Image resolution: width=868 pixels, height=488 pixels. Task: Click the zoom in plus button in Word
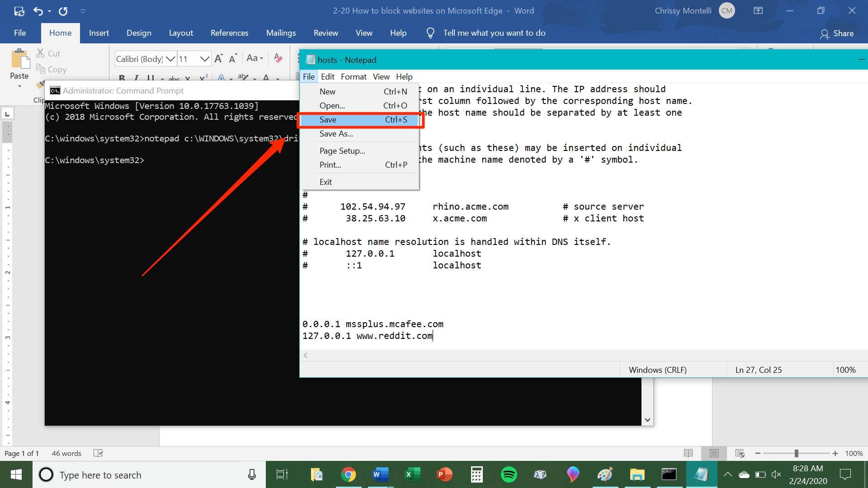point(835,453)
